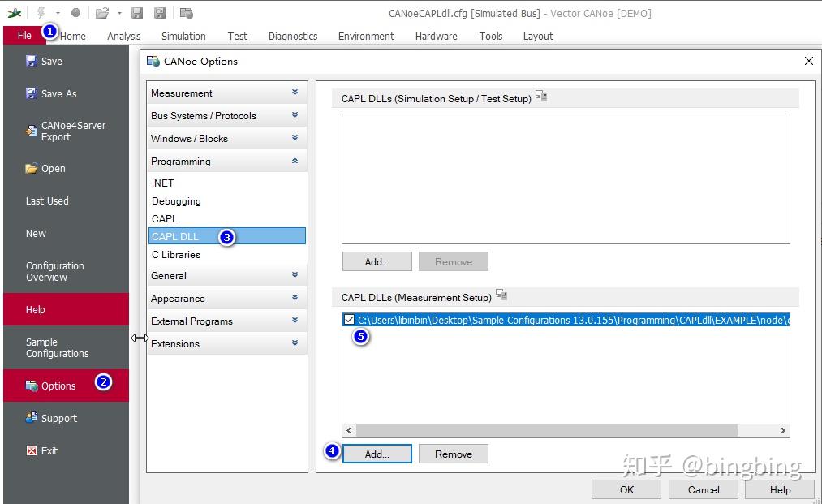822x504 pixels.
Task: Click the Save As icon in File menu
Action: [32, 93]
